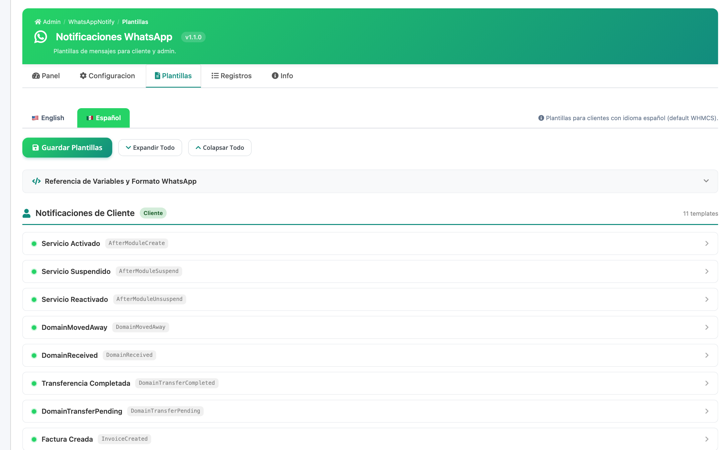Click the AfterModuleUnsuspend hook tag
Image resolution: width=720 pixels, height=450 pixels.
[x=149, y=299]
